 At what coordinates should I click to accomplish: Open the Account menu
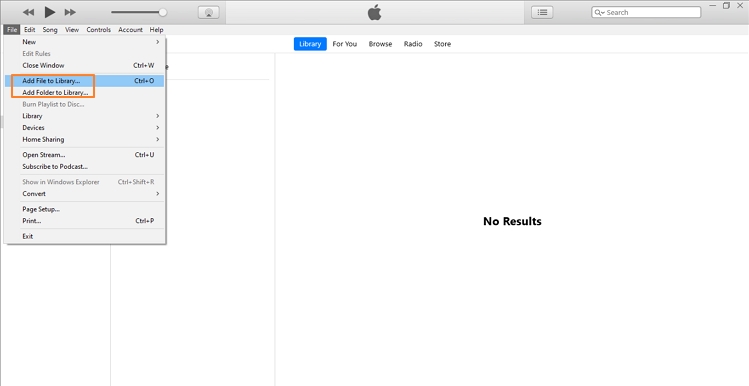coord(130,30)
